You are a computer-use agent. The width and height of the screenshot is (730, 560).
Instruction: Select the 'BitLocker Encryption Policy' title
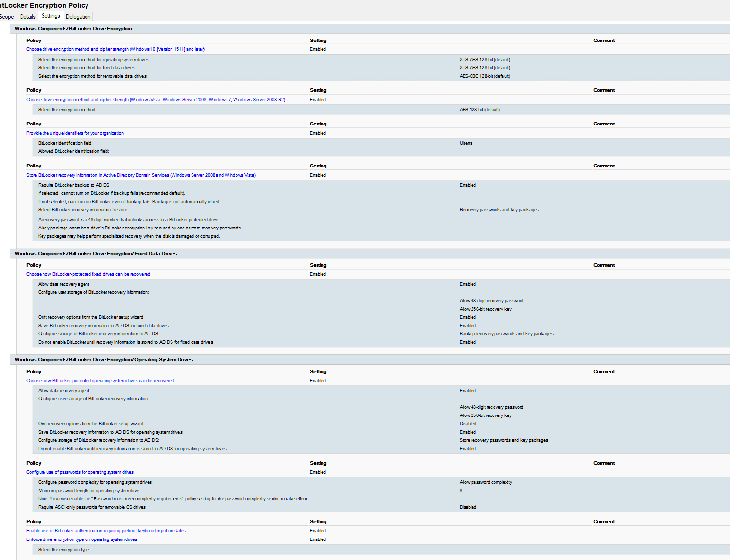[44, 5]
